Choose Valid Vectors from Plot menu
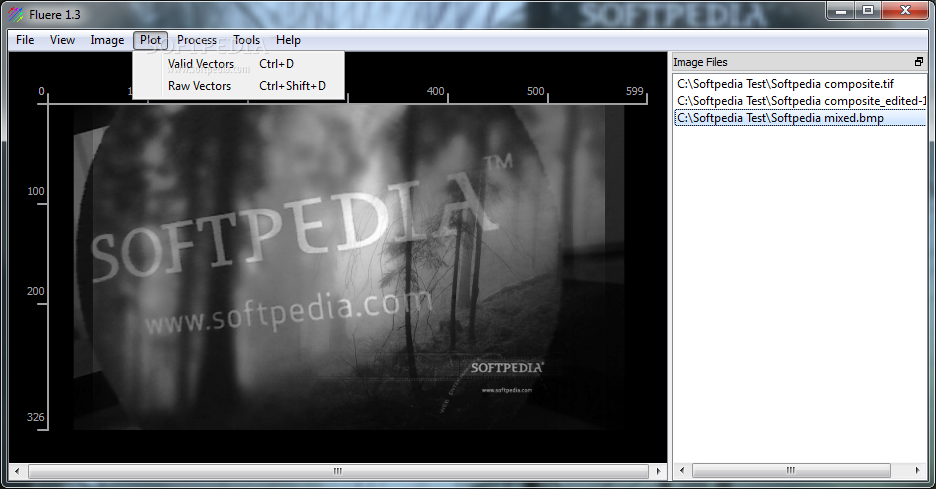Viewport: 936px width, 489px height. point(238,64)
